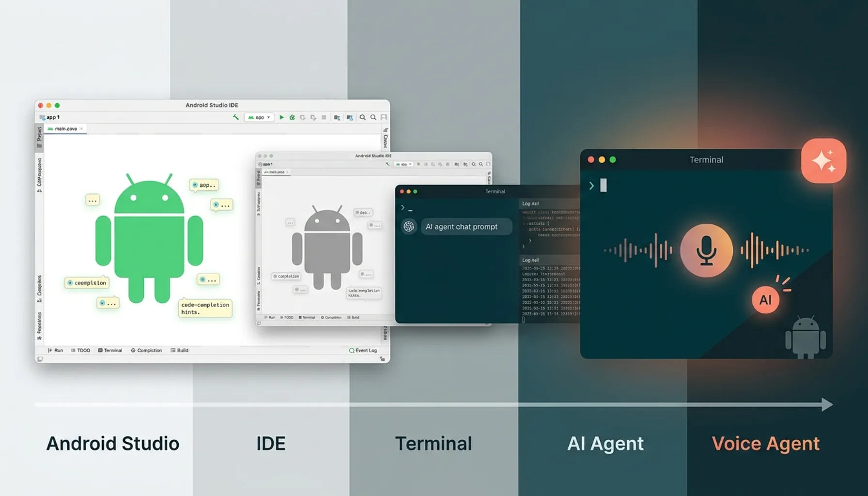
Task: Click the bottom-left corner icon of front Android Studio window
Action: (x=40, y=359)
